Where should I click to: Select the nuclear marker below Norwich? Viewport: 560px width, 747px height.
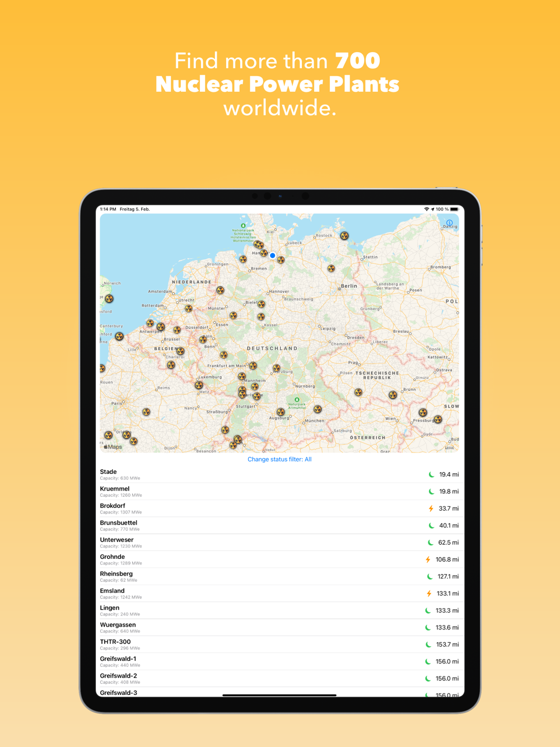(x=109, y=299)
